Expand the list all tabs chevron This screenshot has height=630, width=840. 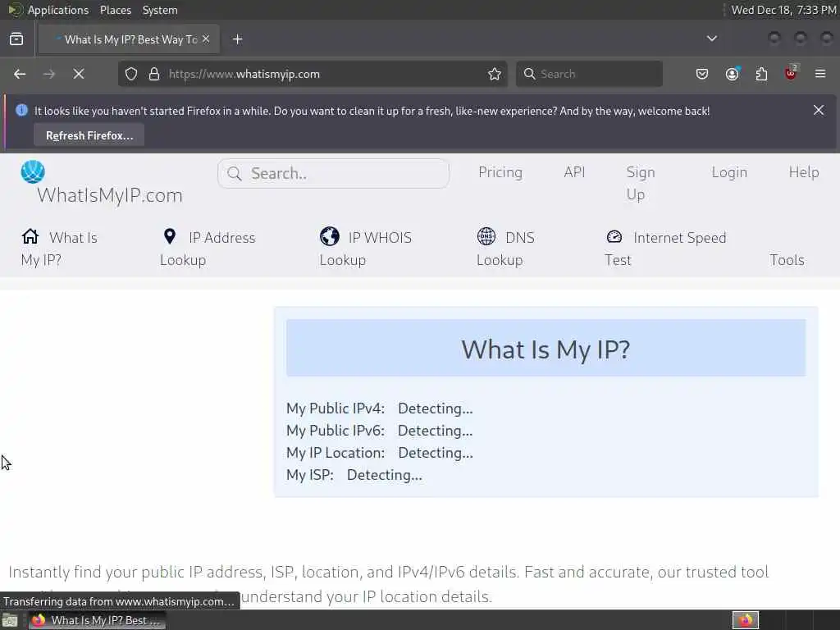tap(711, 39)
